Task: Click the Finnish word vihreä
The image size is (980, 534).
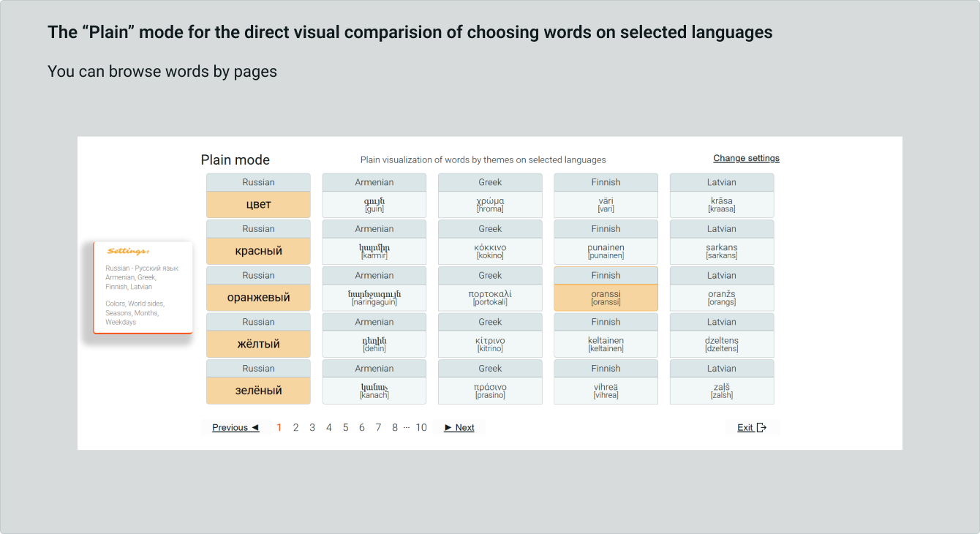Action: tap(606, 391)
